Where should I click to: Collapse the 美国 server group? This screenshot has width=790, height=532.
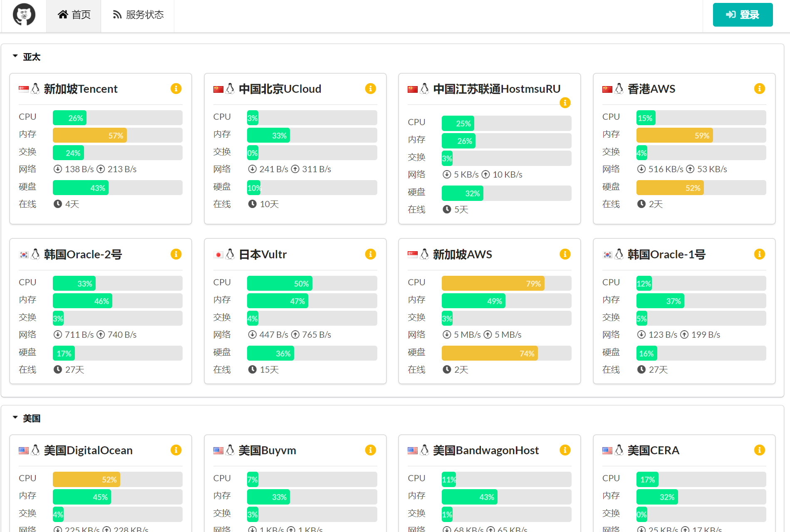[x=15, y=418]
